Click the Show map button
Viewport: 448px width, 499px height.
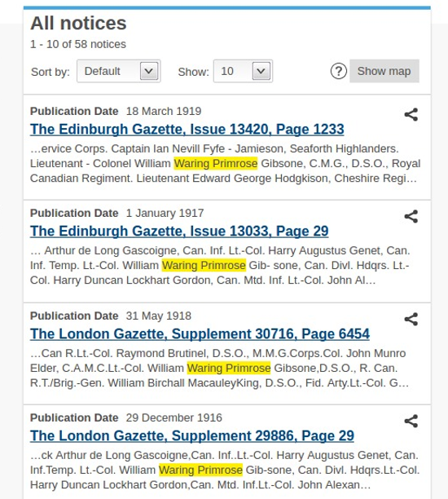pos(384,71)
